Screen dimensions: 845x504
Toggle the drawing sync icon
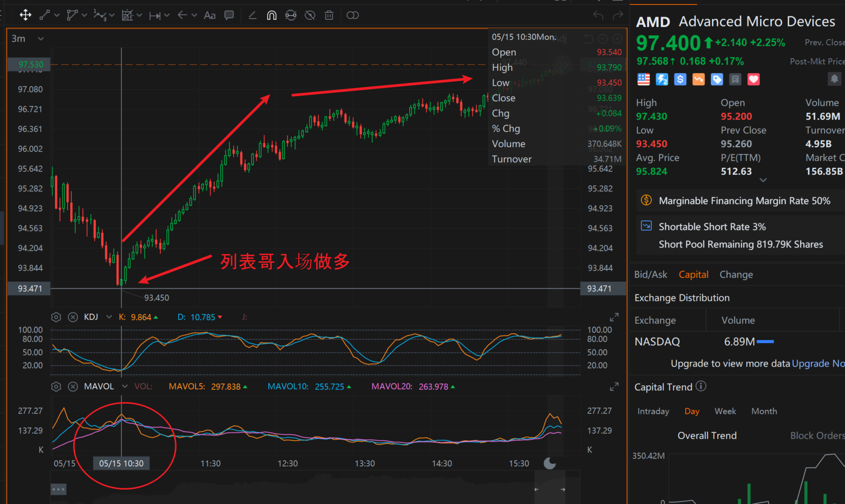coord(291,15)
